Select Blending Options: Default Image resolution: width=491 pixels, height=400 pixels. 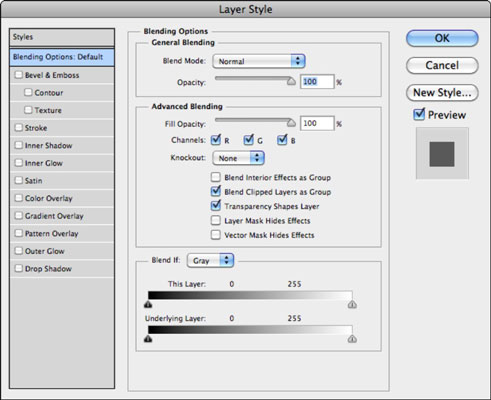tap(62, 57)
